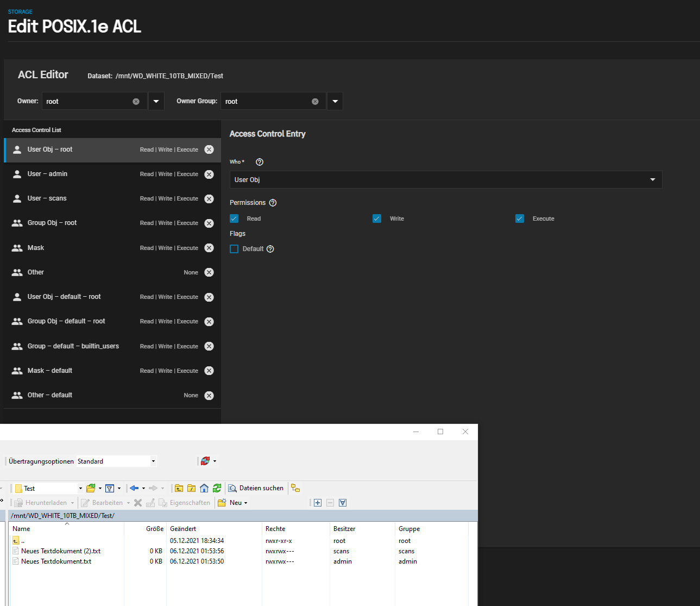The height and width of the screenshot is (606, 700).
Task: Uncheck the Execute permission
Action: (x=520, y=218)
